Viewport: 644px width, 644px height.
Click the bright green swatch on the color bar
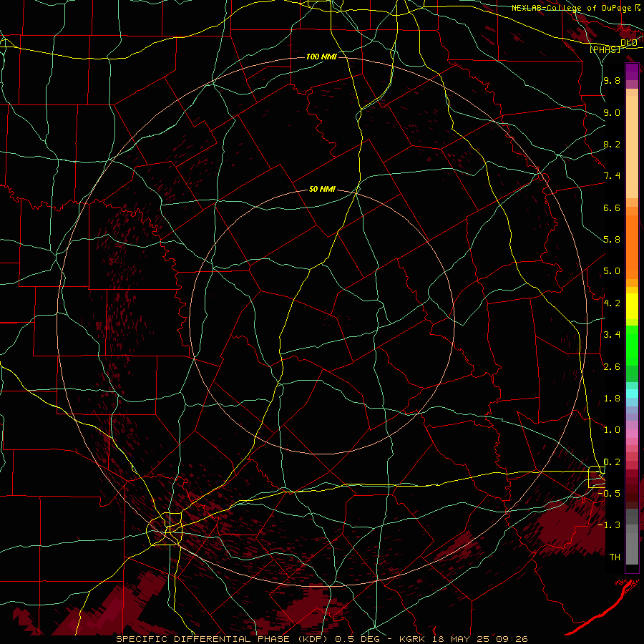pos(632,344)
